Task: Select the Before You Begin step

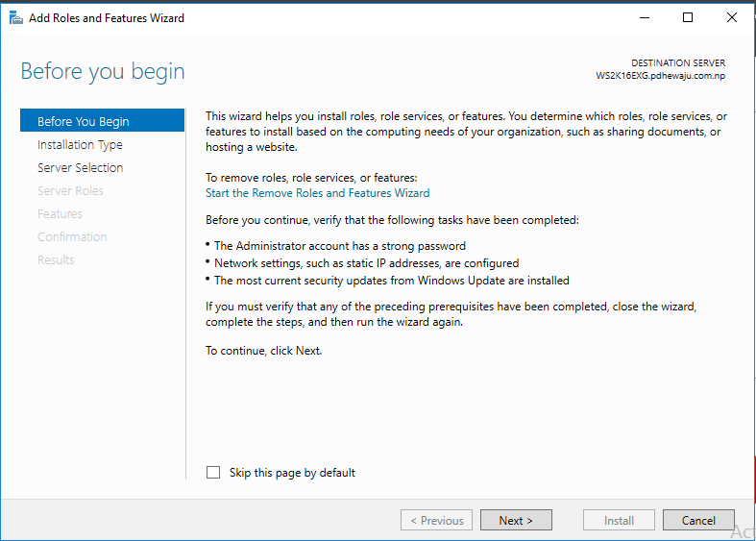Action: tap(83, 121)
